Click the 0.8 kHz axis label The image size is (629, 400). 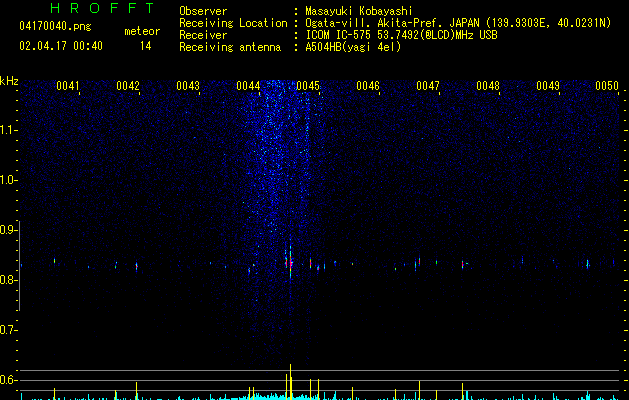point(7,280)
